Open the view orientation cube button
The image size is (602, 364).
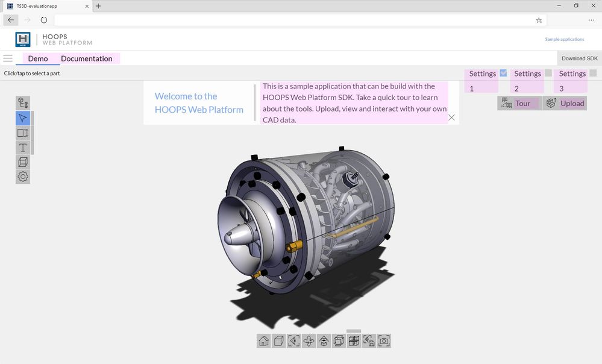tap(279, 340)
